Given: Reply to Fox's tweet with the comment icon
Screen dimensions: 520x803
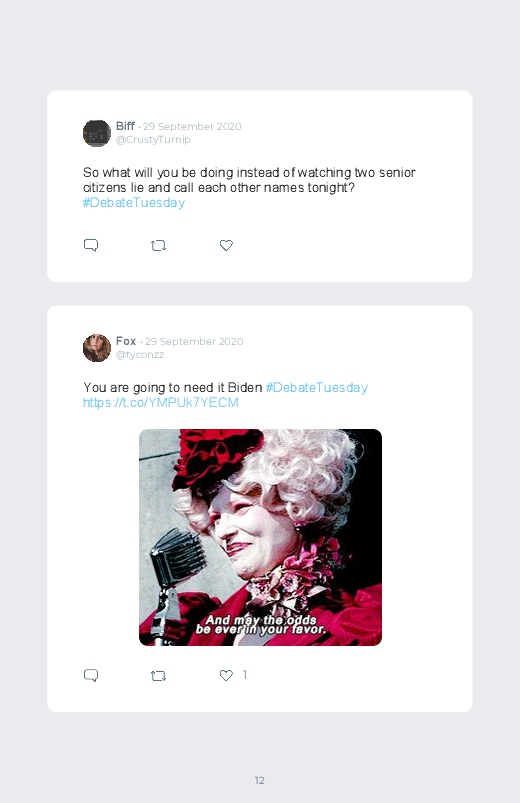Looking at the screenshot, I should click(x=91, y=675).
